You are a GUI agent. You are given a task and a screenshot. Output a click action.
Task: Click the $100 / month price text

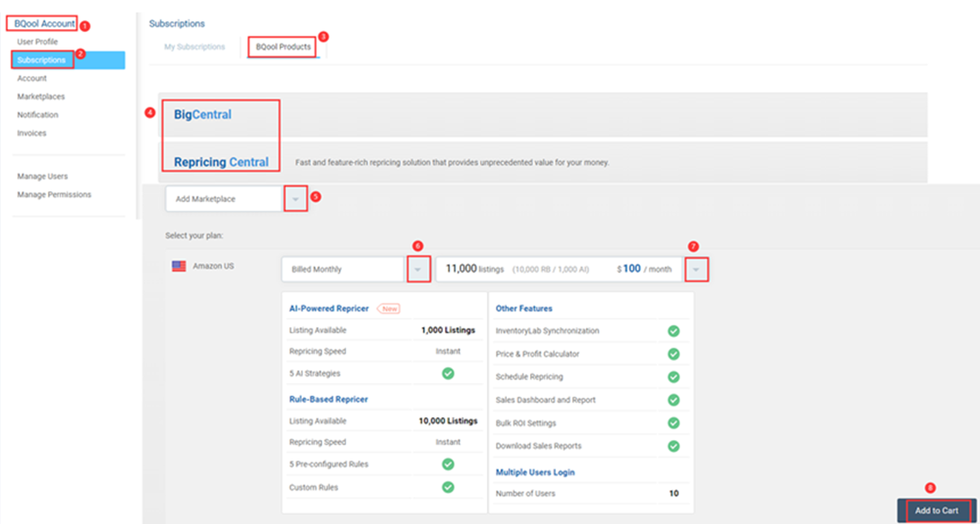click(x=644, y=269)
